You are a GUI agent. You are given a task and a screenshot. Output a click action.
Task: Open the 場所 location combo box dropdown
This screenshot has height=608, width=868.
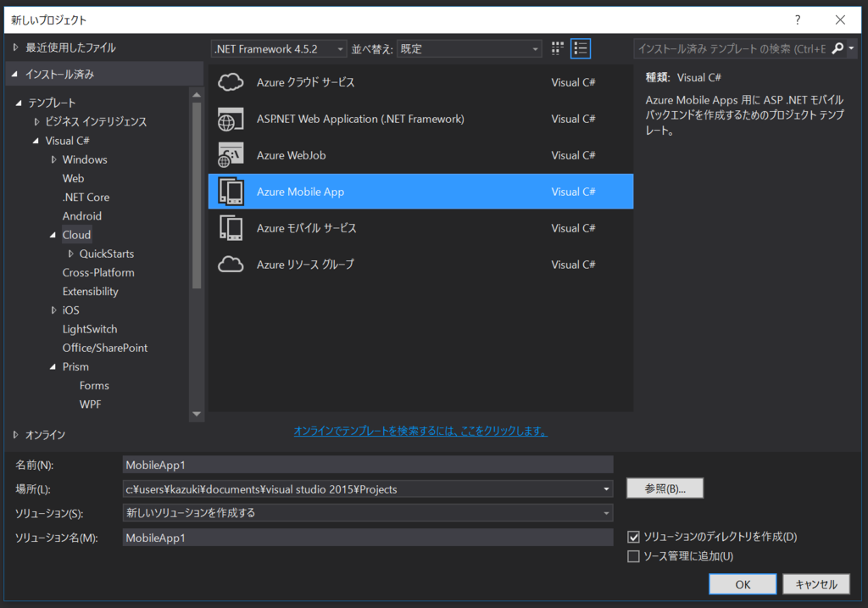(606, 489)
